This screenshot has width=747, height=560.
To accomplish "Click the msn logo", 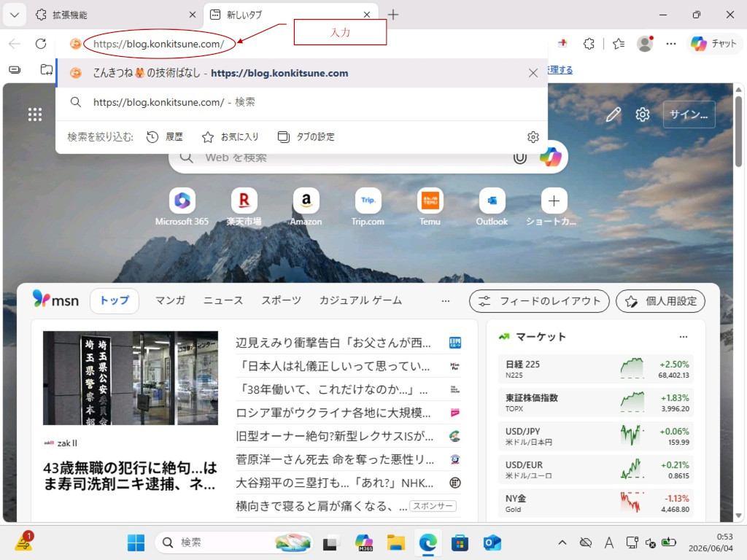I will pyautogui.click(x=55, y=300).
